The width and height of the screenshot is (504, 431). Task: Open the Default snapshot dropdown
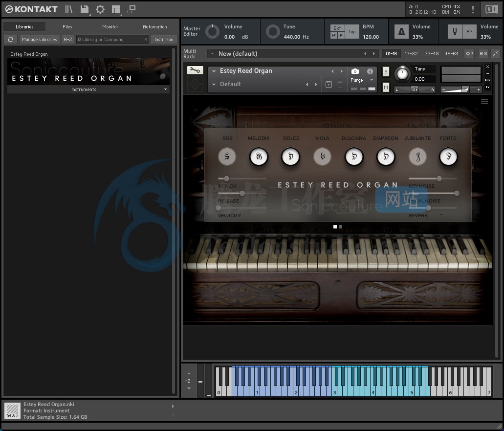[x=214, y=84]
